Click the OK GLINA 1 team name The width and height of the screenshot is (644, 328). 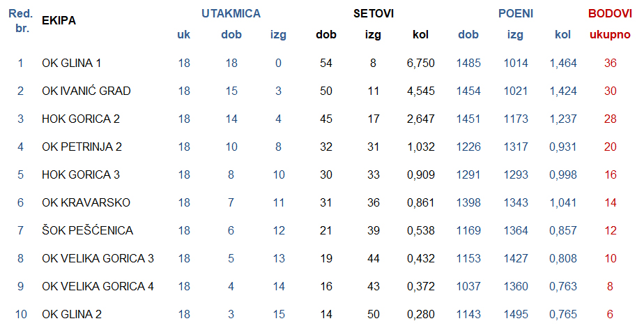[72, 63]
